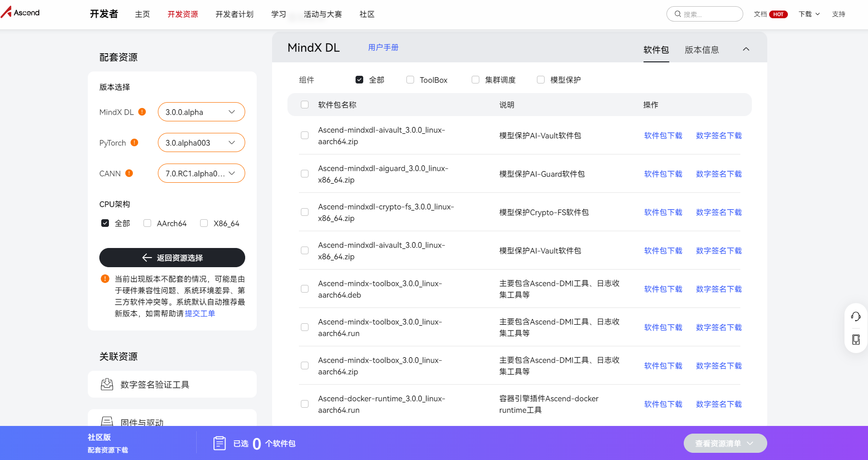Click the CANN warning info icon

129,173
